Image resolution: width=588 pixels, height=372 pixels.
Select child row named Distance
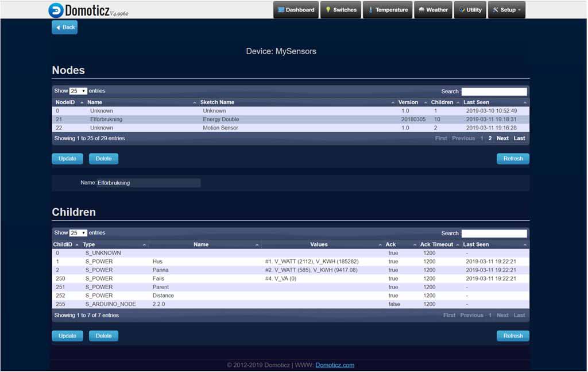(291, 296)
